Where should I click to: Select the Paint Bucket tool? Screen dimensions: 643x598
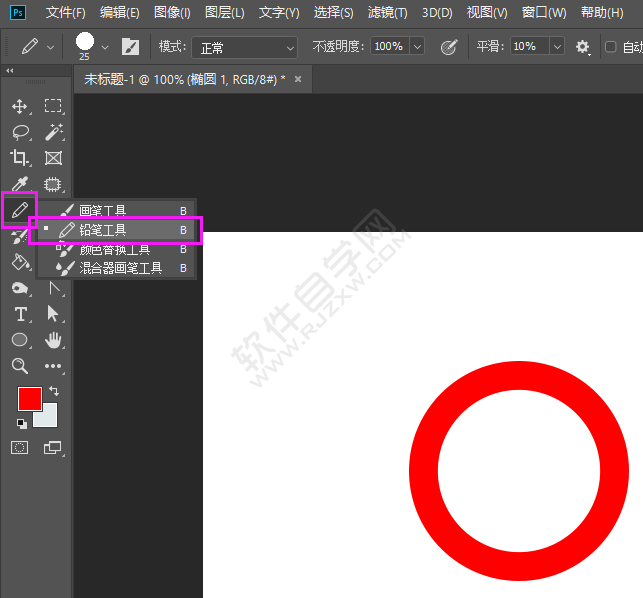(x=21, y=262)
